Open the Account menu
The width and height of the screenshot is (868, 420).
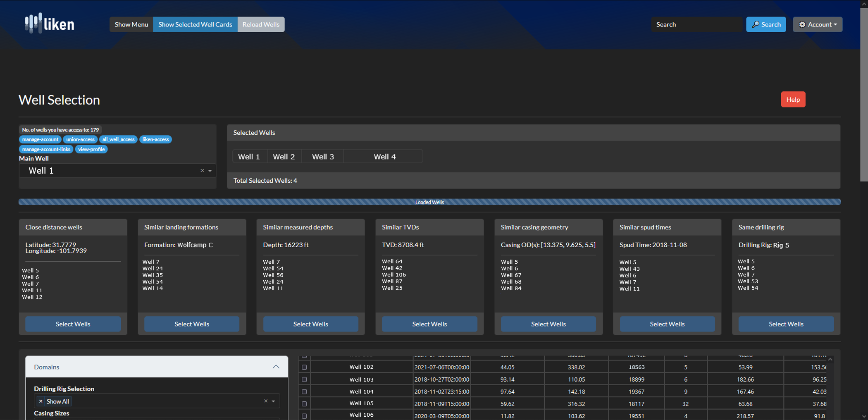point(817,24)
